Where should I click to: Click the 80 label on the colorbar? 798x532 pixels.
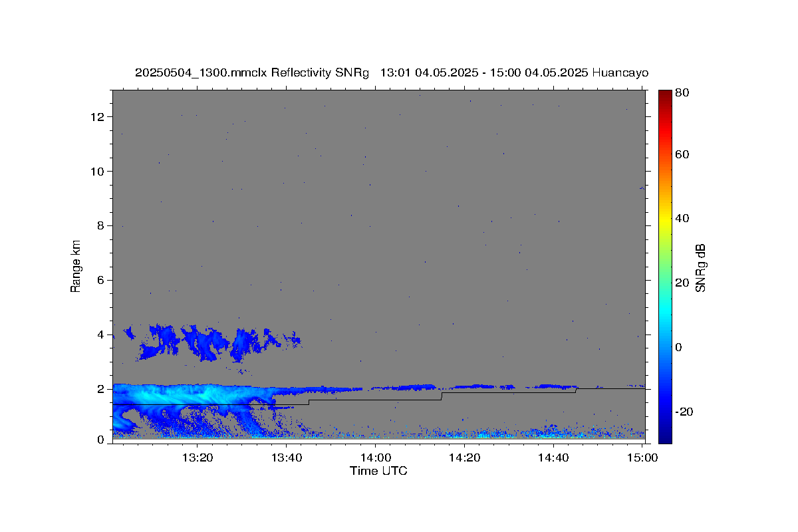(x=682, y=92)
